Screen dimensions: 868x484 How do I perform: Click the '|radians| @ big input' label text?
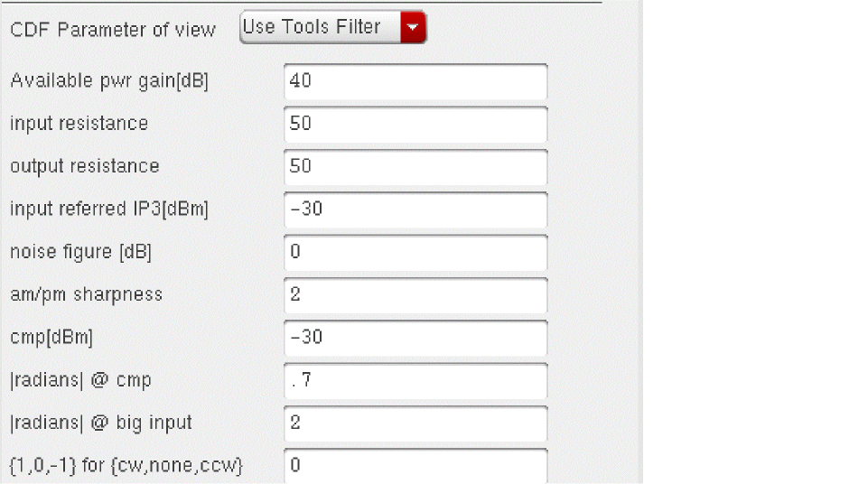point(101,423)
